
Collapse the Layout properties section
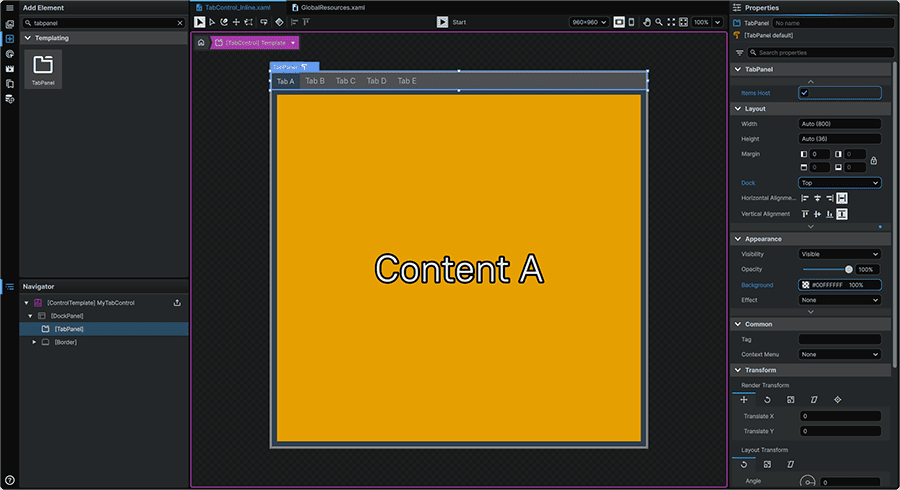(x=738, y=108)
